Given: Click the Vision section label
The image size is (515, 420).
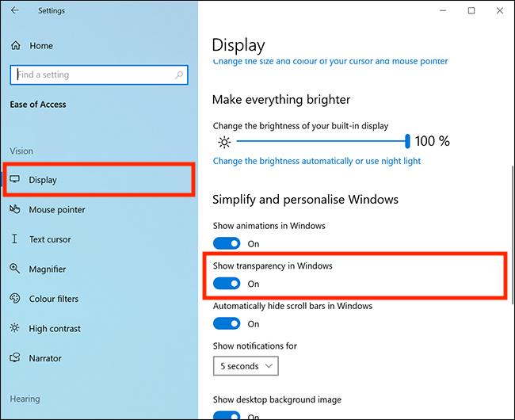Looking at the screenshot, I should 21,151.
